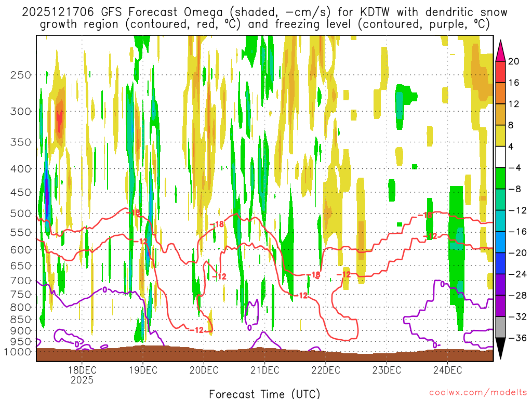Image resolution: width=532 pixels, height=399 pixels.
Task: Click the red swatch labeled 16-20
Action: [x=500, y=72]
